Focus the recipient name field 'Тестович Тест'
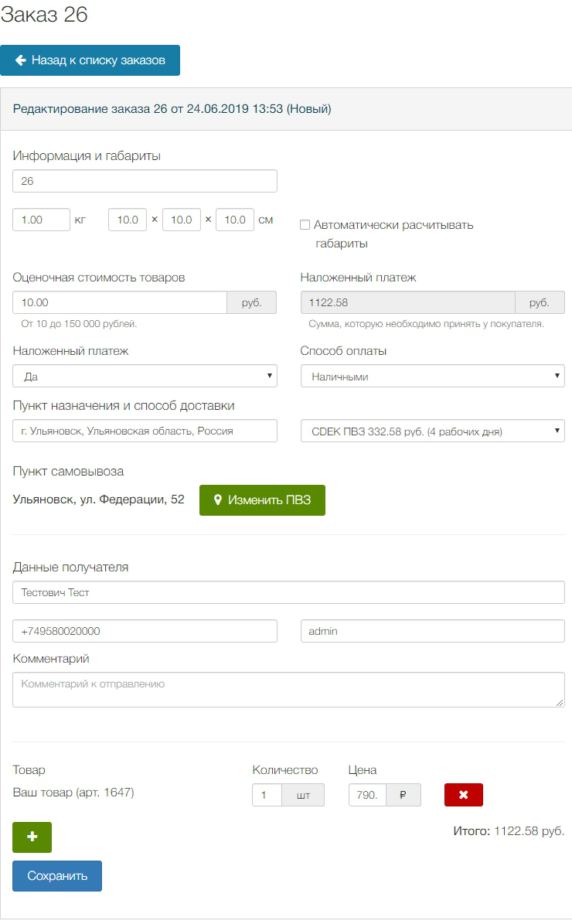 point(288,592)
